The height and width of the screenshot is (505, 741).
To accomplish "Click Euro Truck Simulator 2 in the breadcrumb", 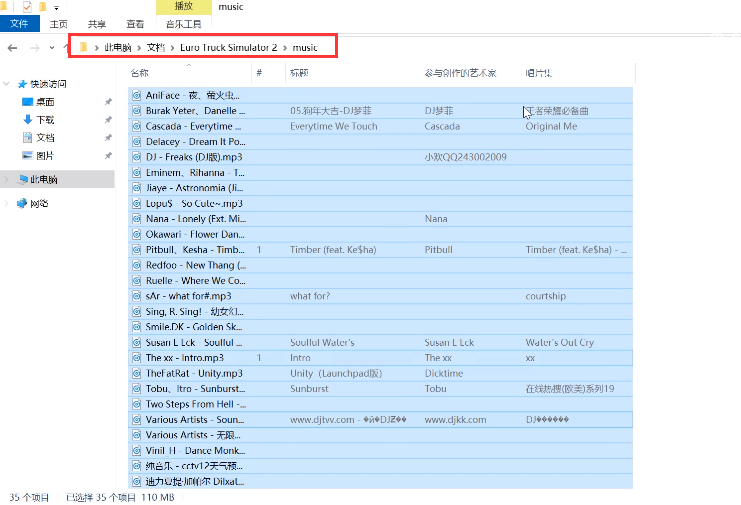I will click(x=229, y=47).
